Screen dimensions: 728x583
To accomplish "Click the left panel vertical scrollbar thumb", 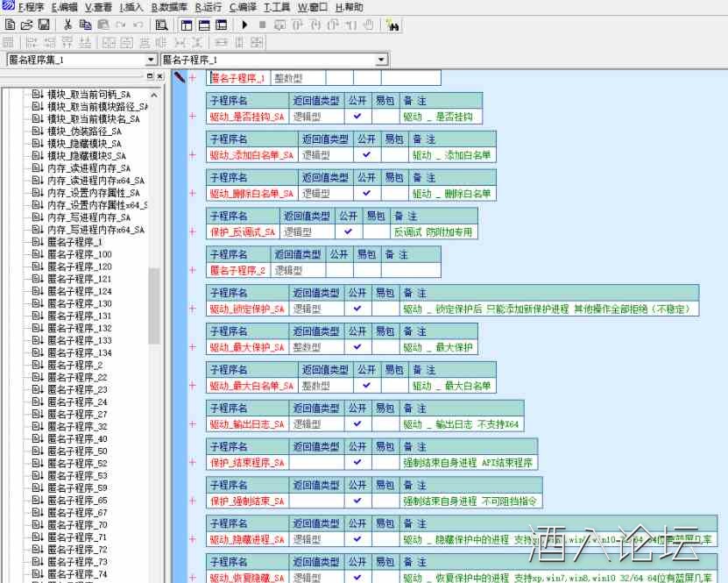I will click(x=154, y=305).
